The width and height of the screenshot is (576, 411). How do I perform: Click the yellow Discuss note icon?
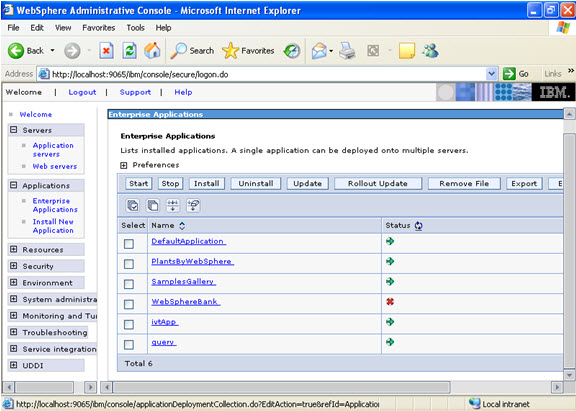(407, 51)
